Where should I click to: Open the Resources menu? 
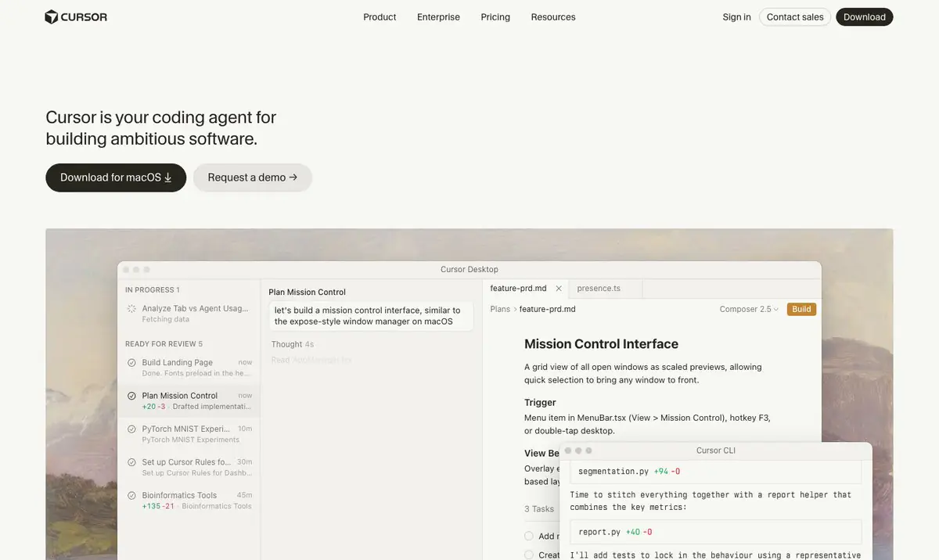553,17
